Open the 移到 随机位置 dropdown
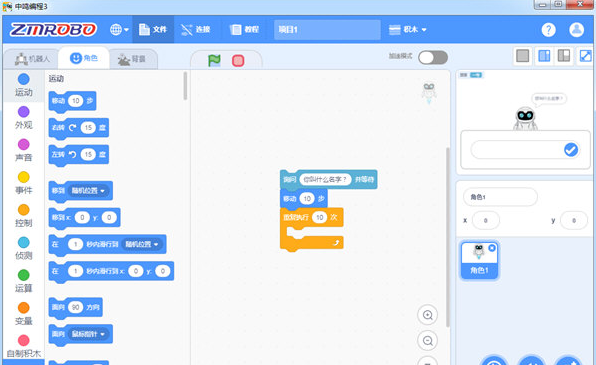This screenshot has height=365, width=596. (88, 190)
